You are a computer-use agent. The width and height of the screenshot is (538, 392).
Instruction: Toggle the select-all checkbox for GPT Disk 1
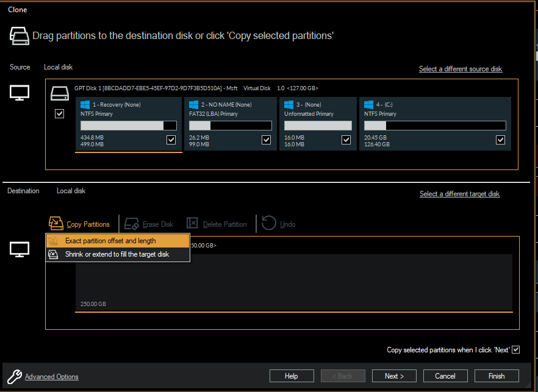point(59,113)
